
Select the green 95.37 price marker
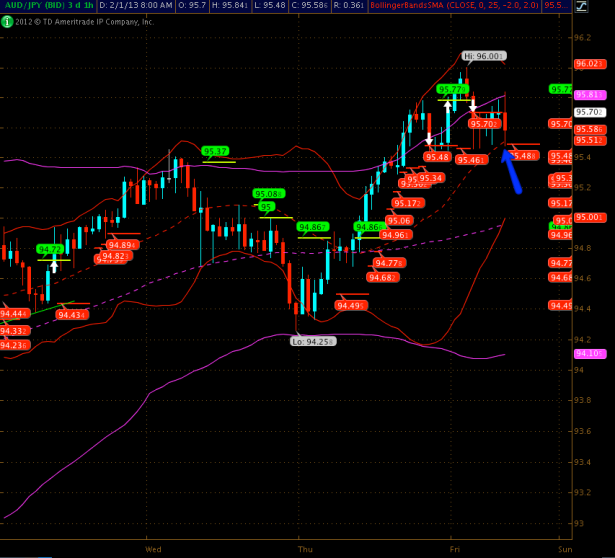click(x=215, y=152)
